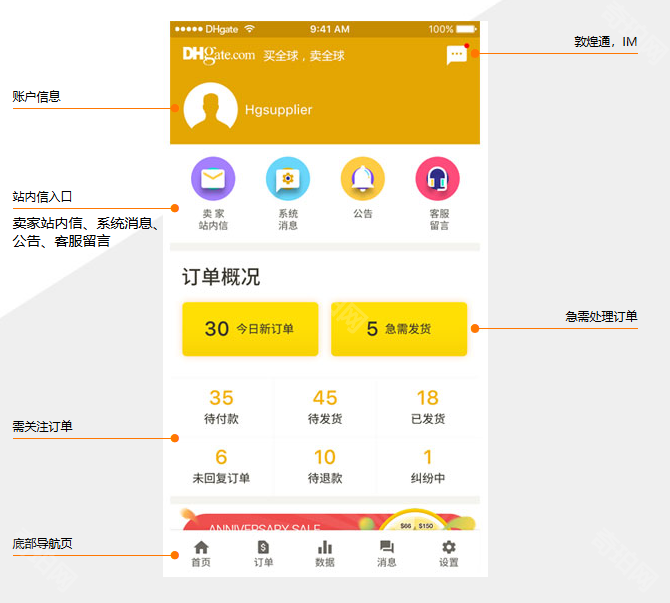670x603 pixels.
Task: Tap the Hgsupplier profile avatar
Action: pos(211,109)
